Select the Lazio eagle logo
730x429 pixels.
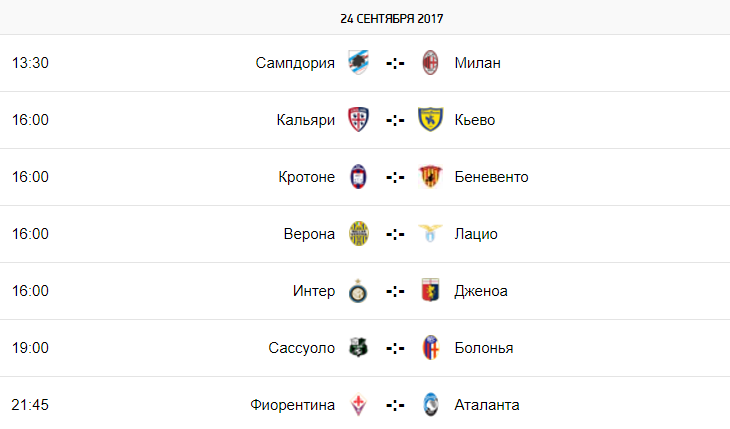(x=430, y=233)
